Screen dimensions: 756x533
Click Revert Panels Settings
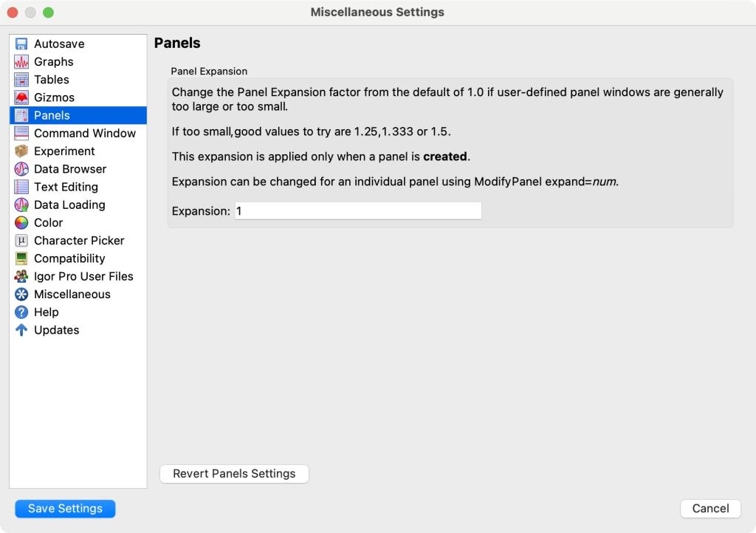233,473
